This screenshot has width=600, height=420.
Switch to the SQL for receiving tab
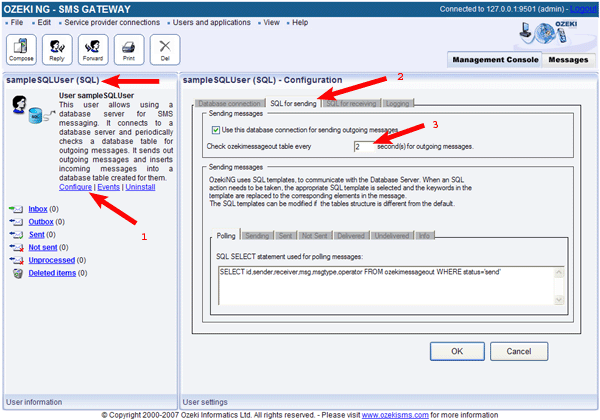pos(350,103)
